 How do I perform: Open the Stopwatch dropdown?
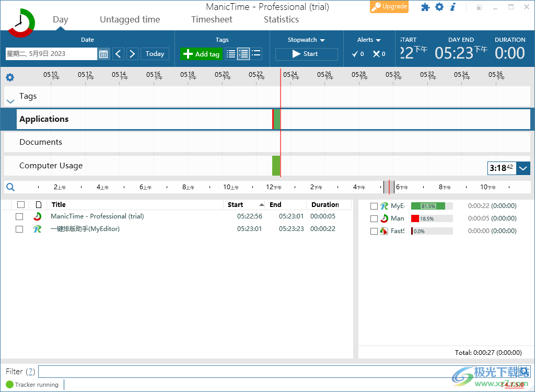coord(306,40)
